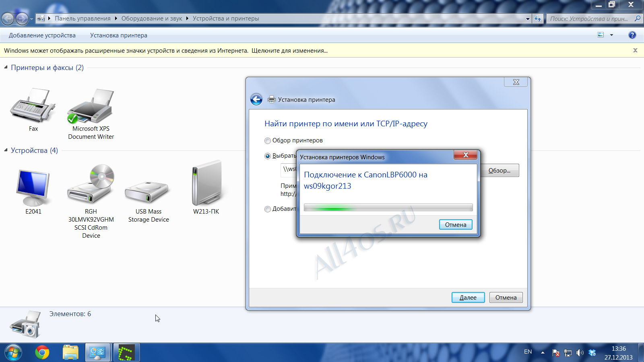Select the W213-ПК computer device
Screen dimensions: 644x362
[x=206, y=183]
